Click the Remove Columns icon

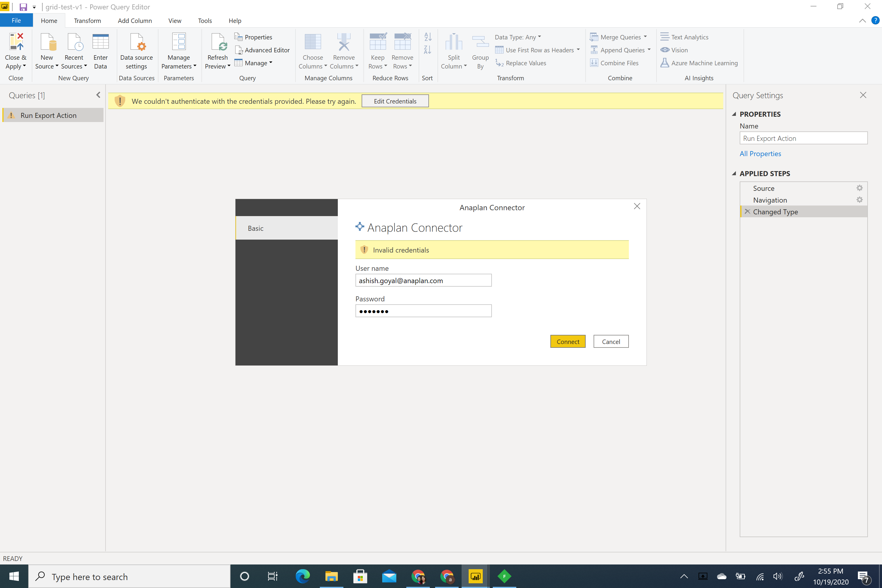[344, 42]
